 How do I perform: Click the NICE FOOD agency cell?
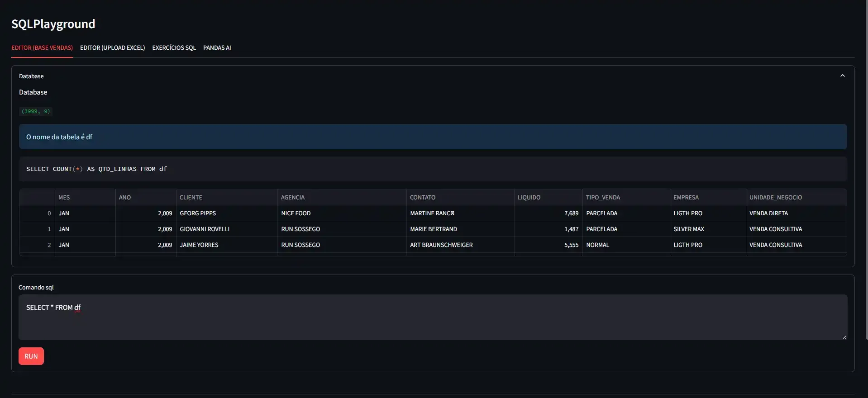point(342,213)
